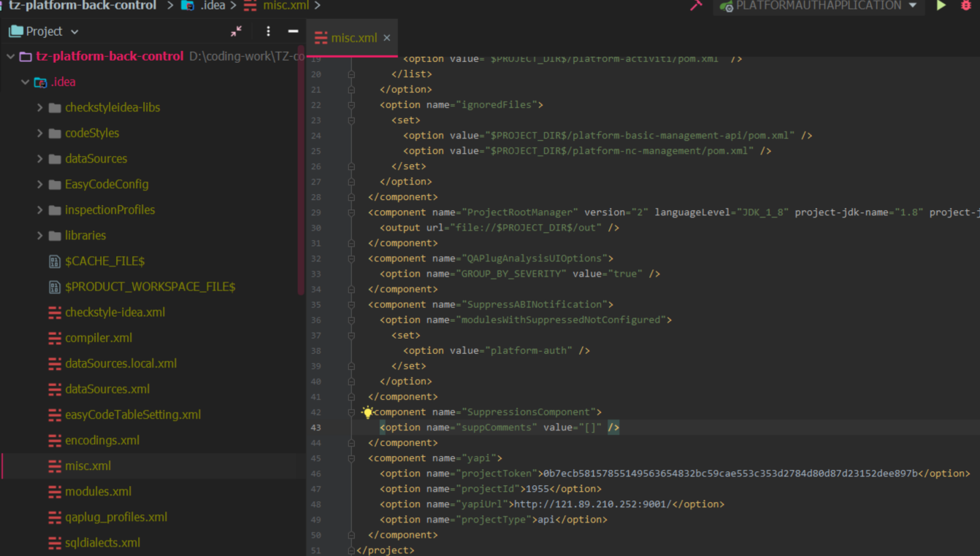The image size is (980, 556).
Task: Run the PLATFORMAUTHAPPLICATION configuration
Action: click(941, 5)
